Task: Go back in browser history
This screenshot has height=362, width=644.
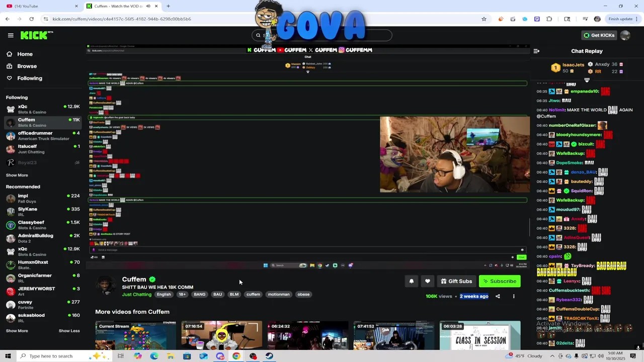Action: (7, 19)
